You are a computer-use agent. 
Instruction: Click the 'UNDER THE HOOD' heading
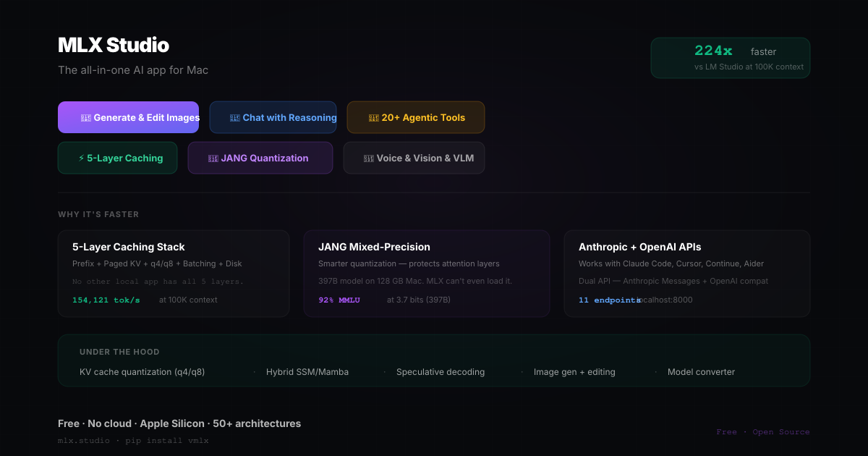coord(119,352)
